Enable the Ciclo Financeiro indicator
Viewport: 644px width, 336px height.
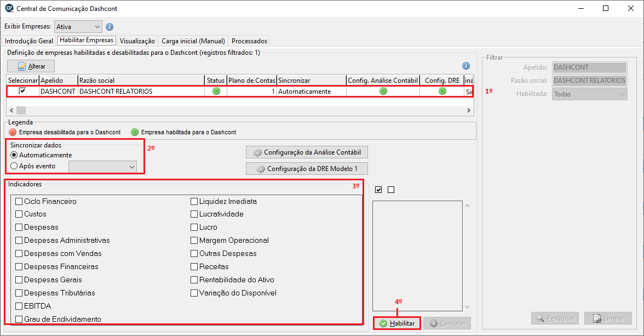[x=19, y=202]
